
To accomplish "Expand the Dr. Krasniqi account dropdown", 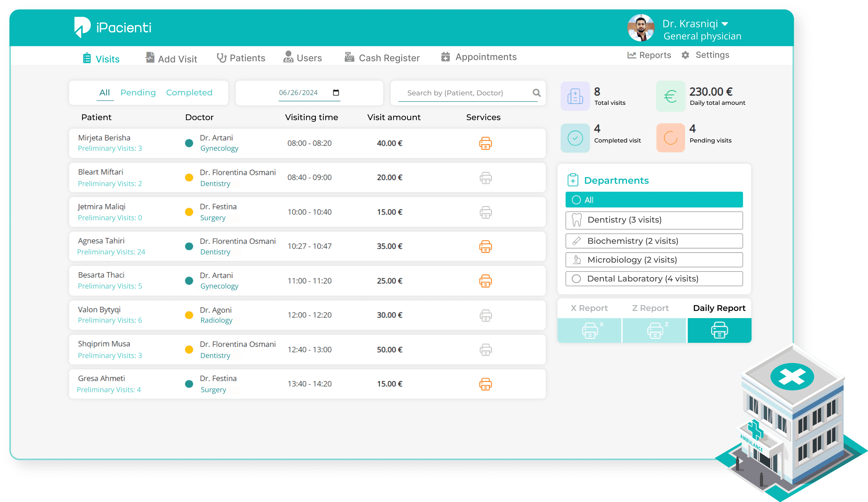I will tap(725, 24).
